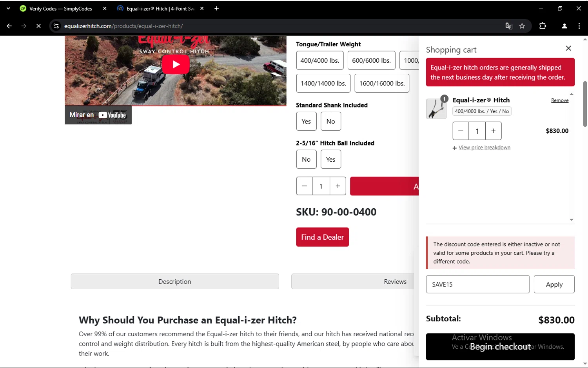
Task: Focus the discount code field containing SAVE15
Action: 477,284
